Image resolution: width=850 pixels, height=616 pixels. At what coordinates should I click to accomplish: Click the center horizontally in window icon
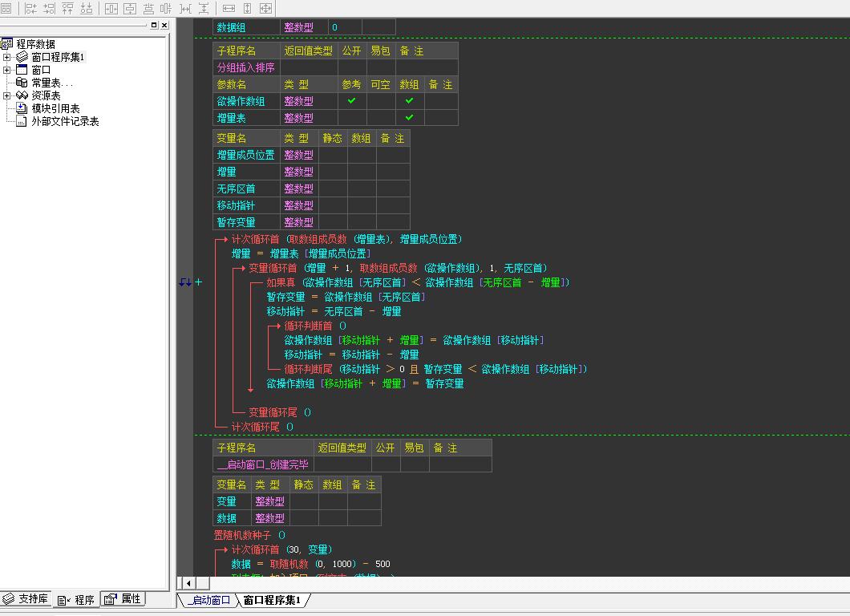coord(111,8)
